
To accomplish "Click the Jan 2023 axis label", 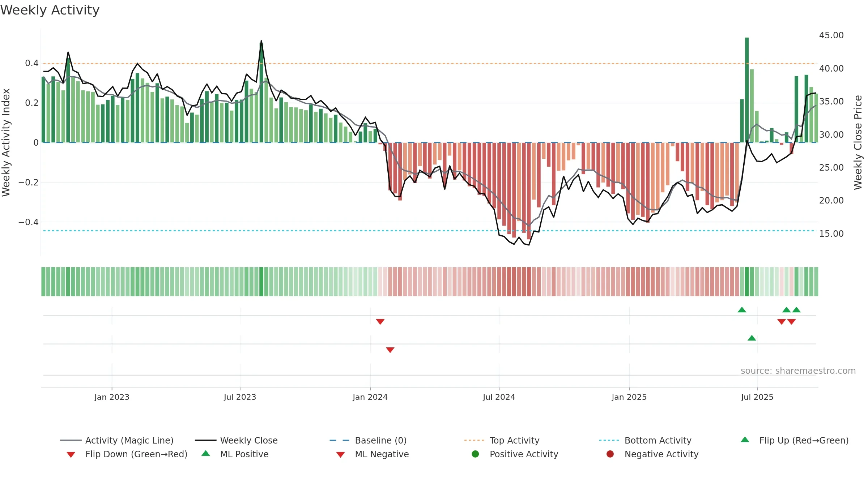I will 112,397.
